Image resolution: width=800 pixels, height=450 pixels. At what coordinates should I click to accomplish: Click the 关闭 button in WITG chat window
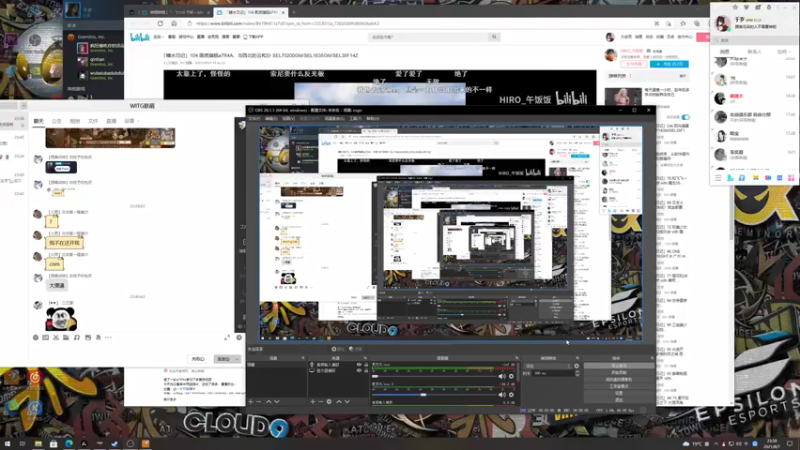[x=198, y=359]
